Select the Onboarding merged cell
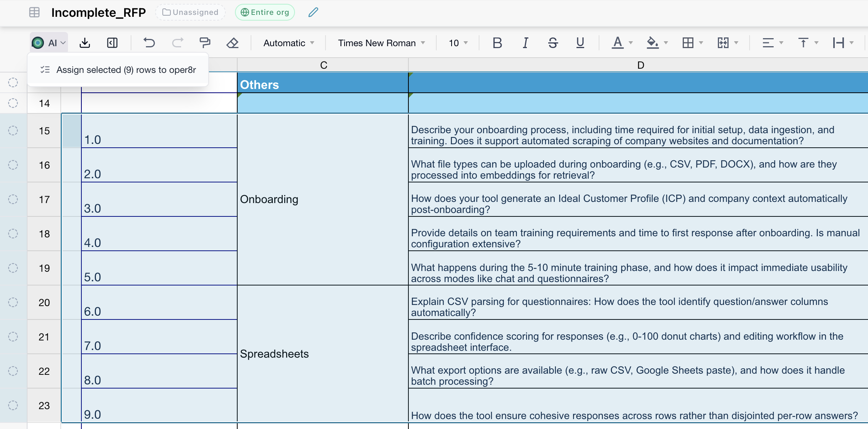Image resolution: width=868 pixels, height=429 pixels. [322, 199]
